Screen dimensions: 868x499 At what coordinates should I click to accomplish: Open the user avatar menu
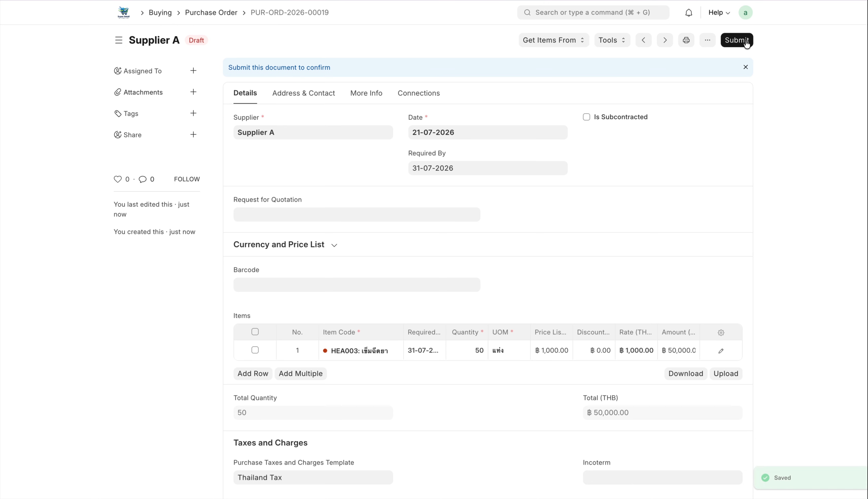pyautogui.click(x=745, y=13)
